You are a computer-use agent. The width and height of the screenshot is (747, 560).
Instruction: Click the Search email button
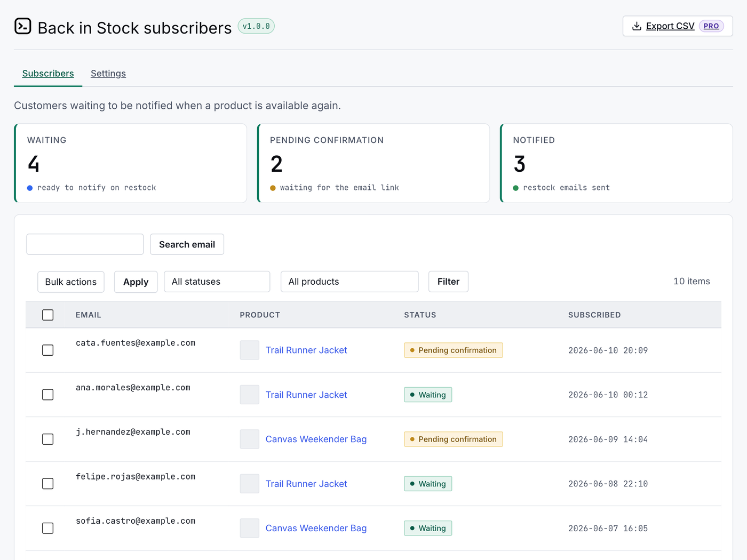click(x=187, y=244)
